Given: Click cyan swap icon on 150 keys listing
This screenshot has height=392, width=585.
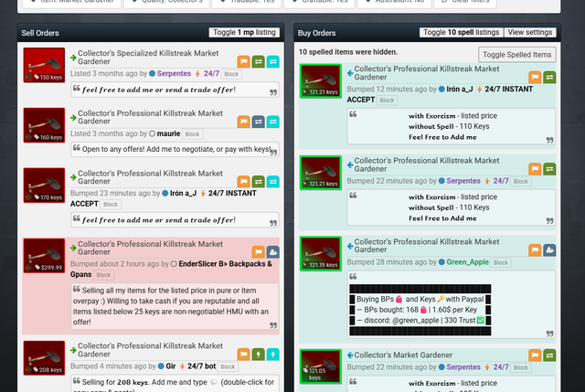Looking at the screenshot, I should point(272,61).
